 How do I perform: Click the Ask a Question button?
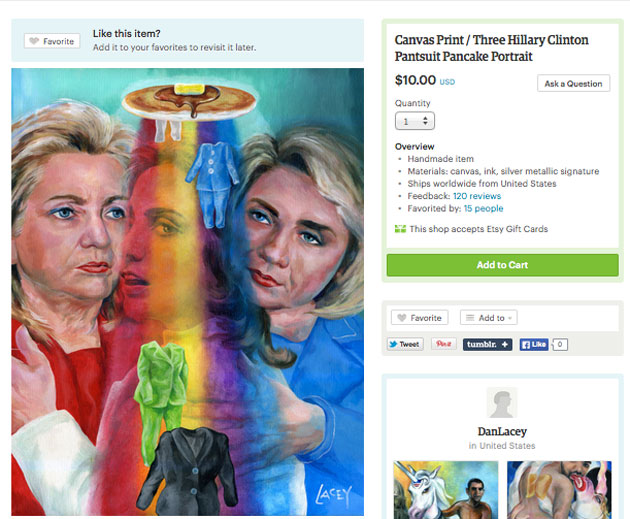tap(573, 83)
